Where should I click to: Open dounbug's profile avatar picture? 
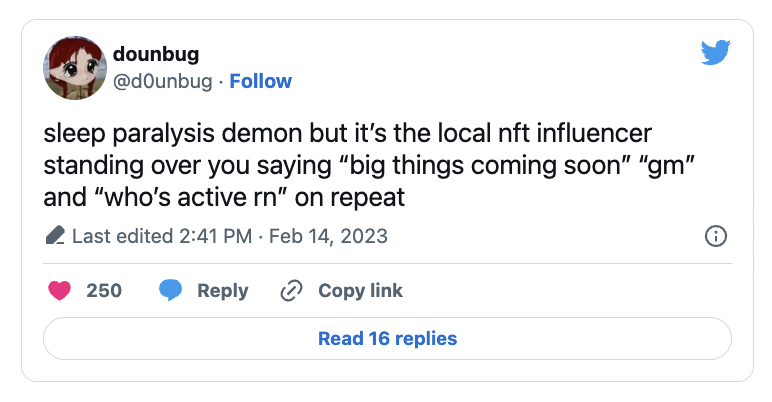pos(73,68)
